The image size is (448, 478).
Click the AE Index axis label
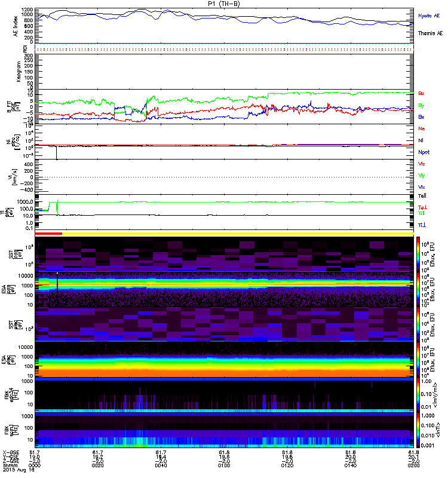pos(16,26)
